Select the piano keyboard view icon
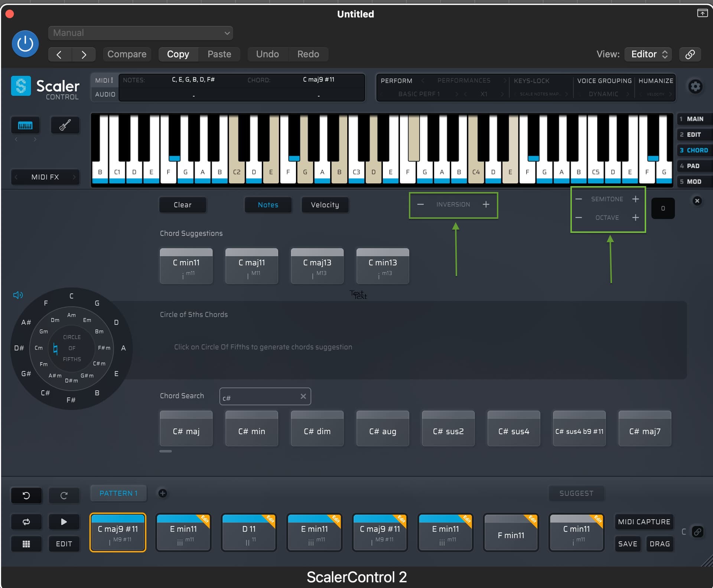Screen dimensions: 713x588 25,125
